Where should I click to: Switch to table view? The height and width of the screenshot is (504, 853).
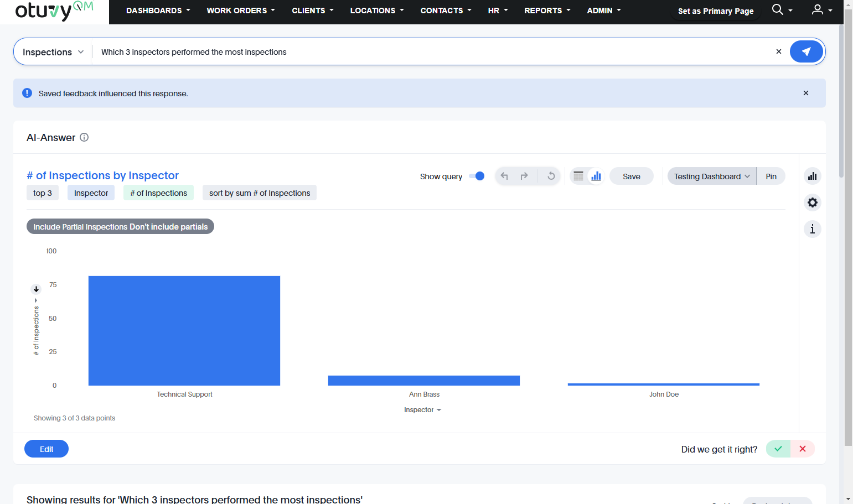[x=578, y=176]
